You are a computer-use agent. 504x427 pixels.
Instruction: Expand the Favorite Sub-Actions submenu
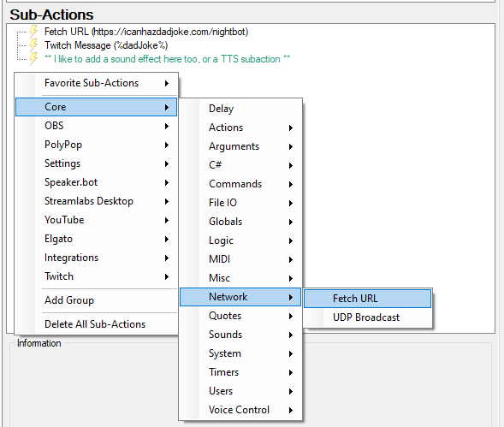pyautogui.click(x=97, y=83)
